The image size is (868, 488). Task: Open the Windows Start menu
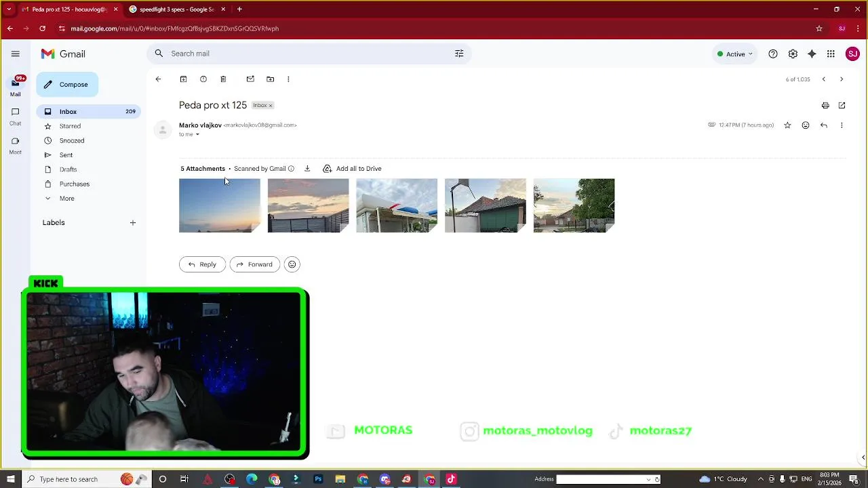click(11, 479)
